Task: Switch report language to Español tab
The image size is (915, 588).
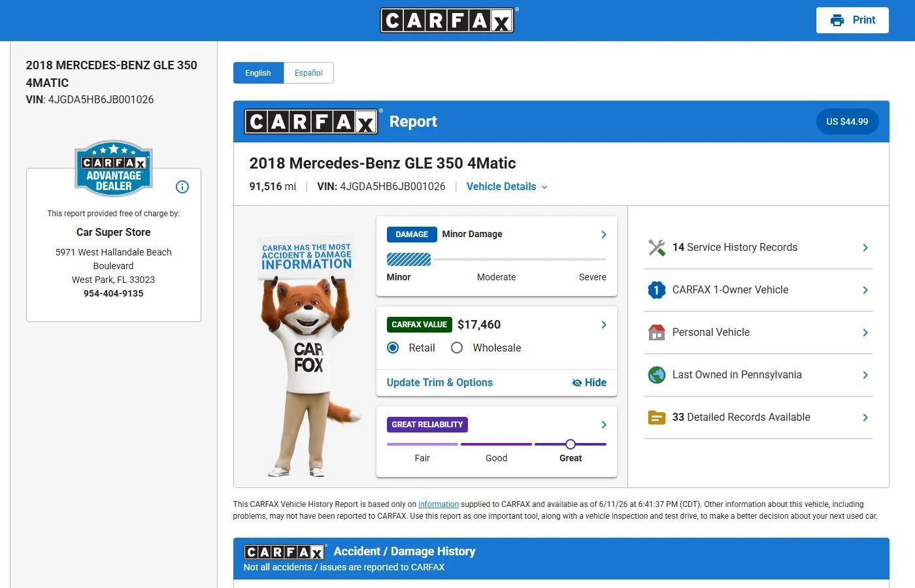Action: point(308,73)
